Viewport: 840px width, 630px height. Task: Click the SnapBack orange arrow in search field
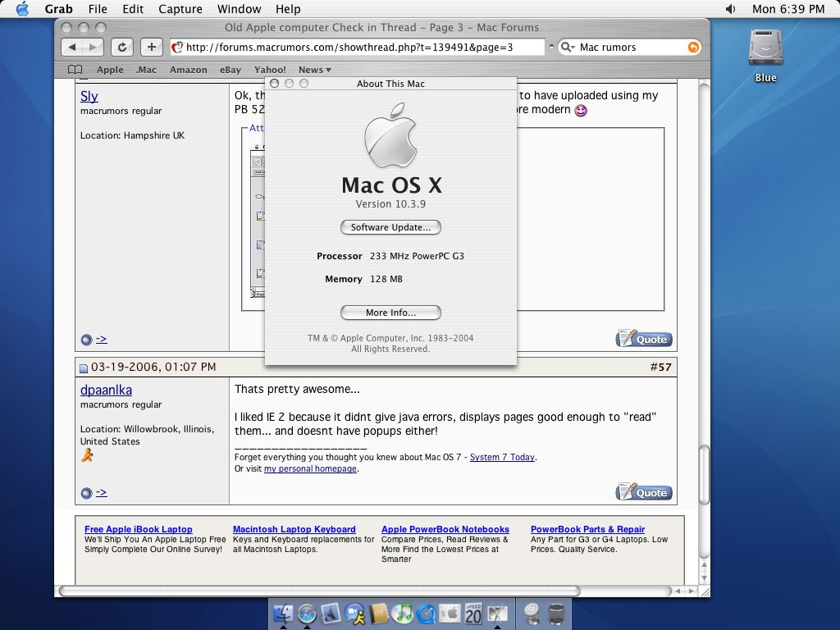point(693,47)
